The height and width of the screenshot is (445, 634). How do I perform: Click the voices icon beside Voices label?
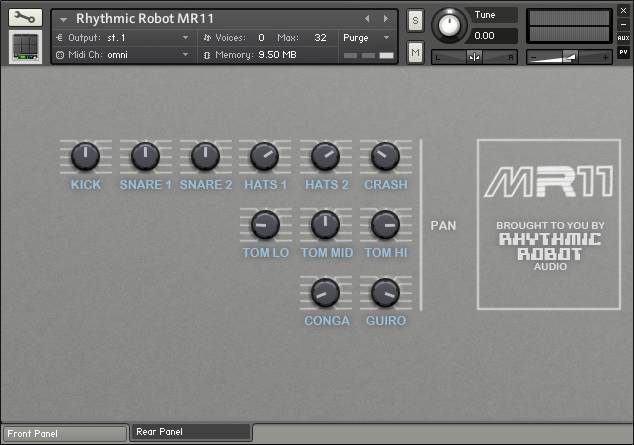207,38
